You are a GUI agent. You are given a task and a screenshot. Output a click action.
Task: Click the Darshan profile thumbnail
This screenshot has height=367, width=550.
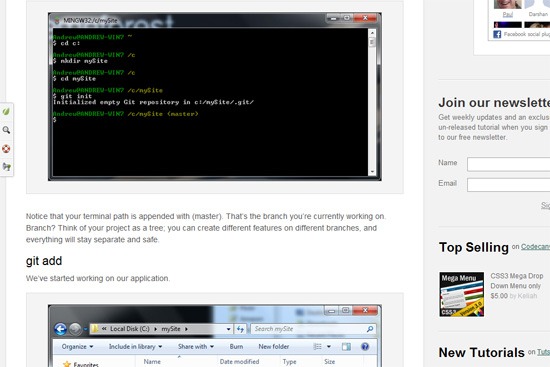click(538, 5)
